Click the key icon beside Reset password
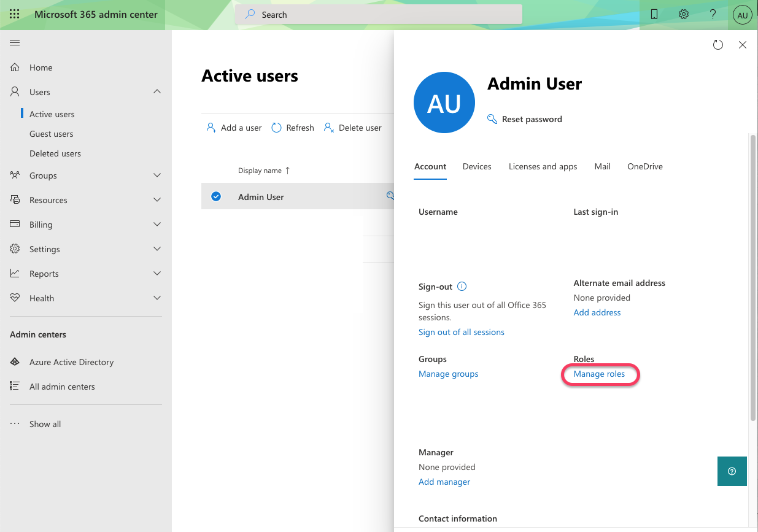758x532 pixels. click(492, 119)
